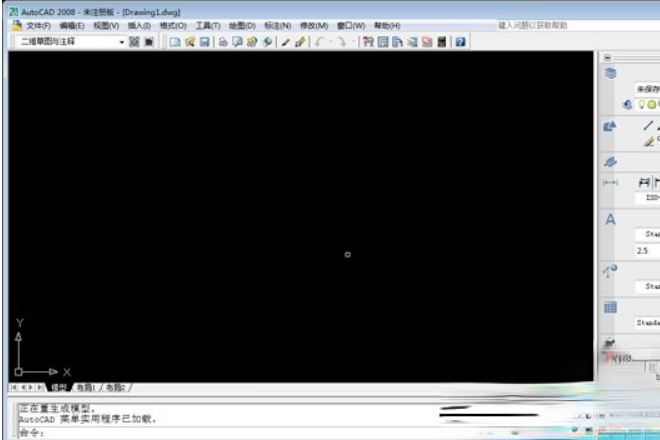Click the Publish icon
Image resolution: width=660 pixels, height=440 pixels.
click(252, 42)
